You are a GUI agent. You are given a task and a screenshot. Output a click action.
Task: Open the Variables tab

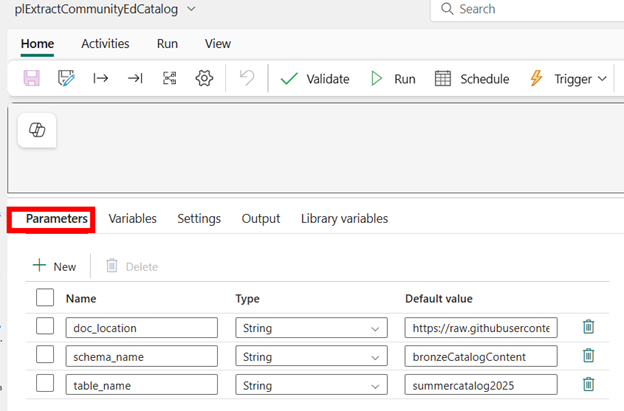point(132,218)
